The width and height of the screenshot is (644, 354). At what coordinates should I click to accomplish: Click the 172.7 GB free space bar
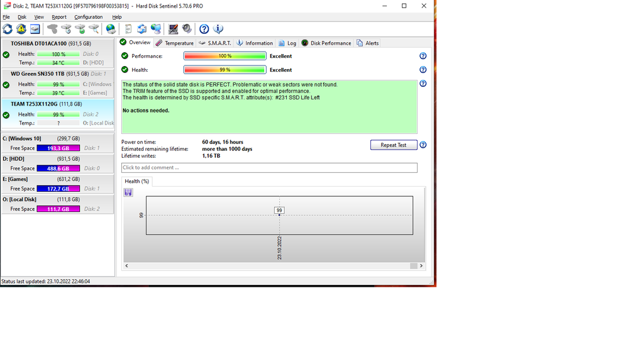[x=58, y=189]
